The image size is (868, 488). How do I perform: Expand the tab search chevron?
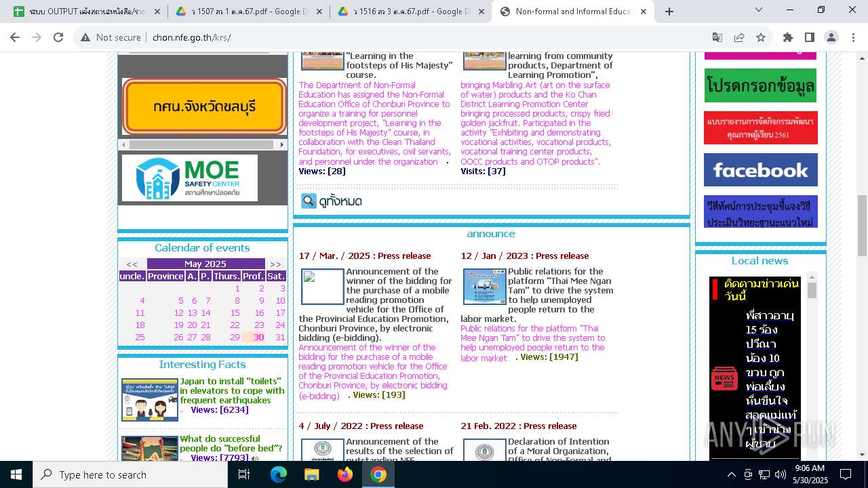pos(759,9)
